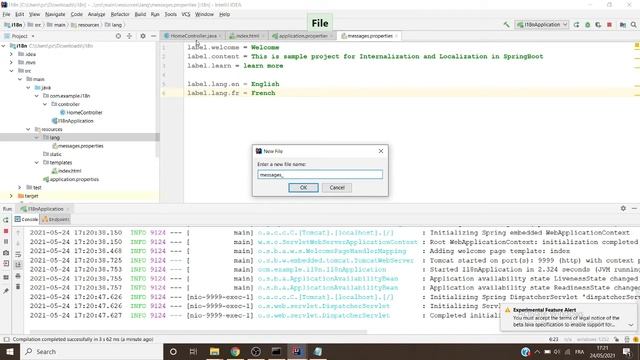Print console output icon
The width and height of the screenshot is (640, 360).
click(x=18, y=276)
